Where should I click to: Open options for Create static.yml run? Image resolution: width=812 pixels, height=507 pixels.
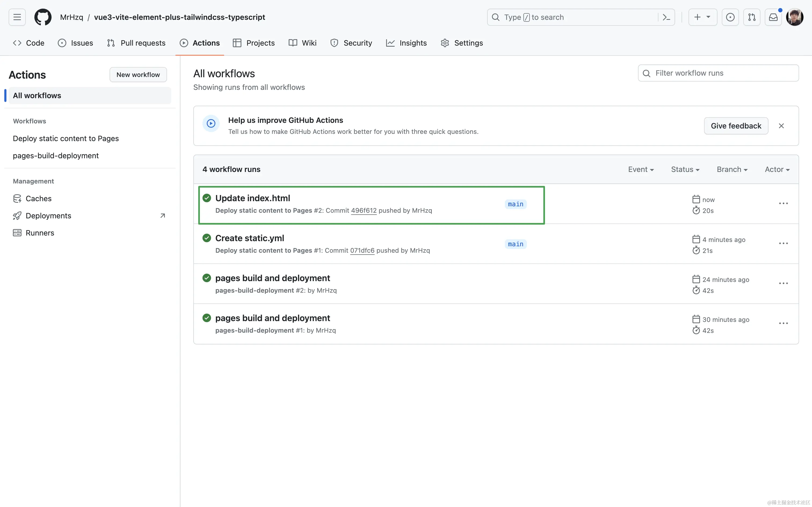(x=783, y=244)
